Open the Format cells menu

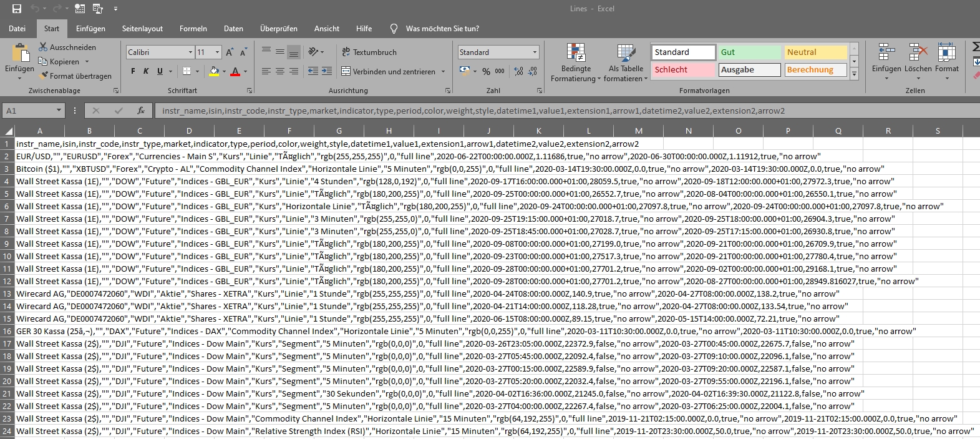946,62
